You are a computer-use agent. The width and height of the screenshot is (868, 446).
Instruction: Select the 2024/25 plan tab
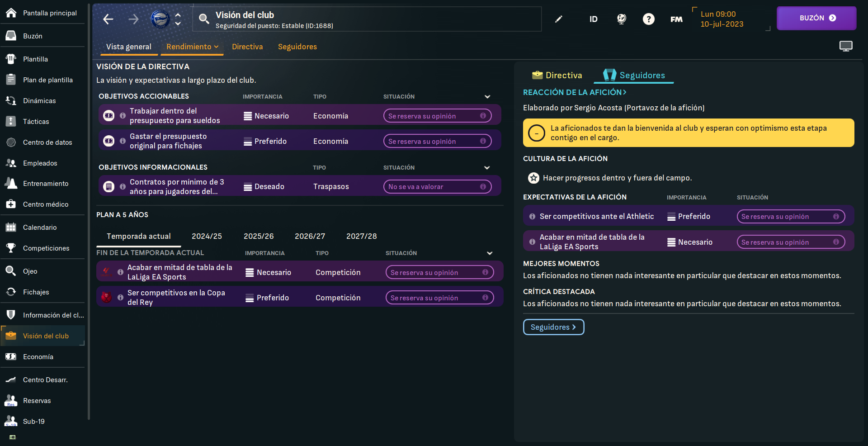point(207,236)
